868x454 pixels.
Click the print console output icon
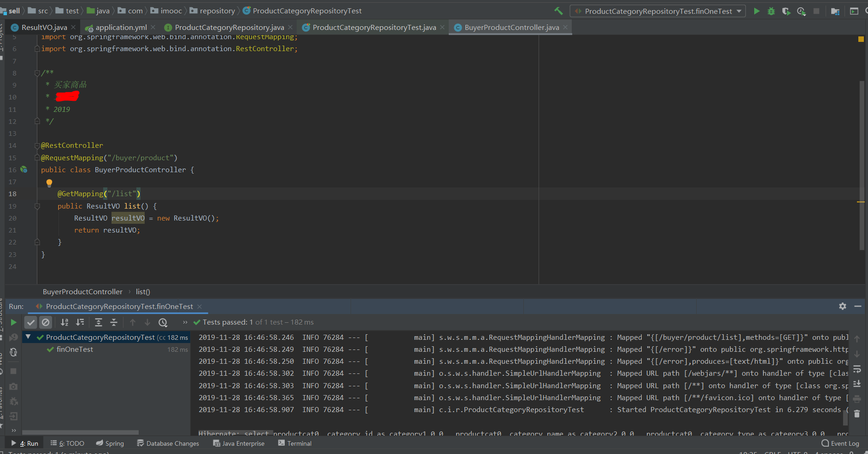click(857, 399)
